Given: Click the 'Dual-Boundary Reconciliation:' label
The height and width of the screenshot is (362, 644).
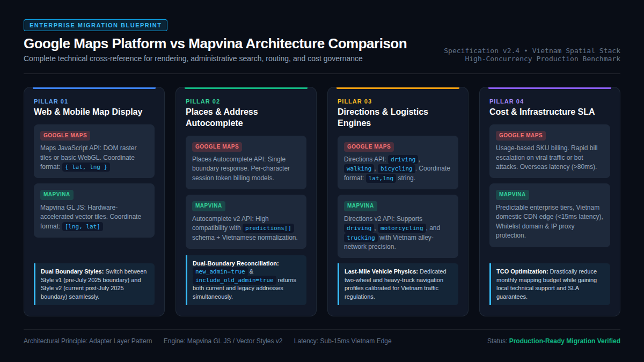Looking at the screenshot, I should pos(236,263).
